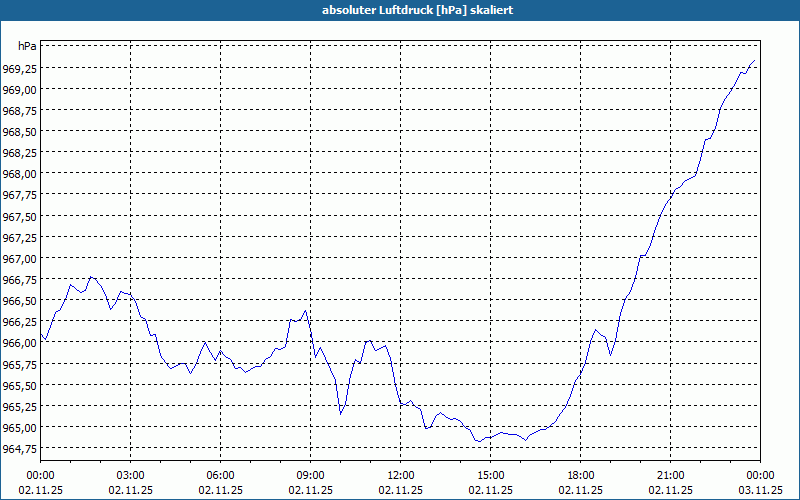Select the 06:00 time axis label
The width and height of the screenshot is (800, 500).
220,476
